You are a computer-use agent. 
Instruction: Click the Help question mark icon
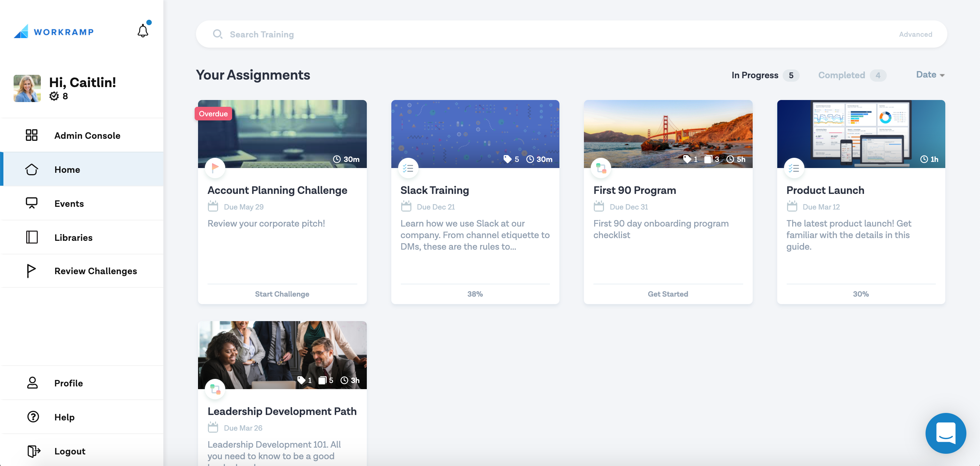tap(33, 417)
